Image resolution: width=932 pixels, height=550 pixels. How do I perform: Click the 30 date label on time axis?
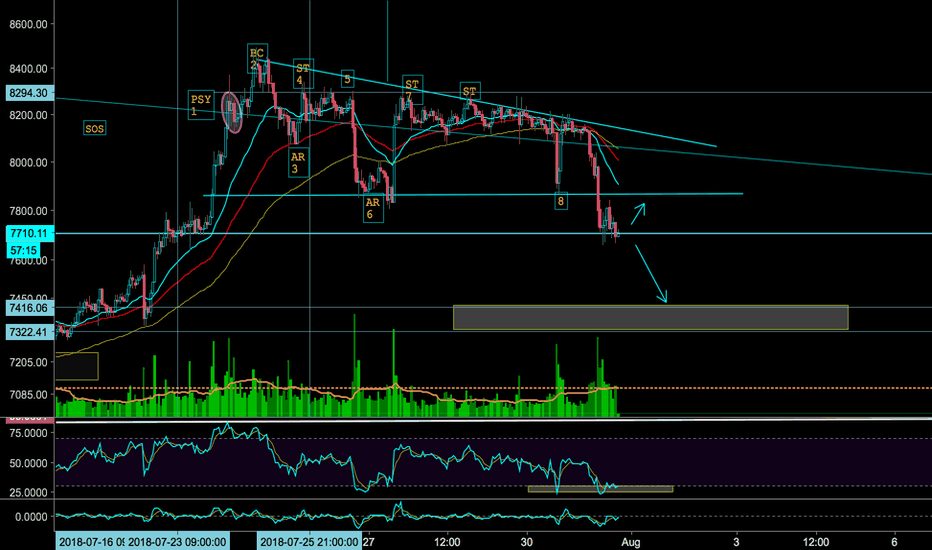tap(527, 542)
